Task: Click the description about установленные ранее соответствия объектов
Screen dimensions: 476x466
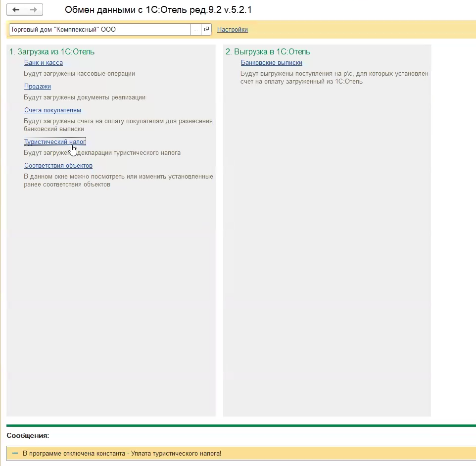Action: coord(118,181)
